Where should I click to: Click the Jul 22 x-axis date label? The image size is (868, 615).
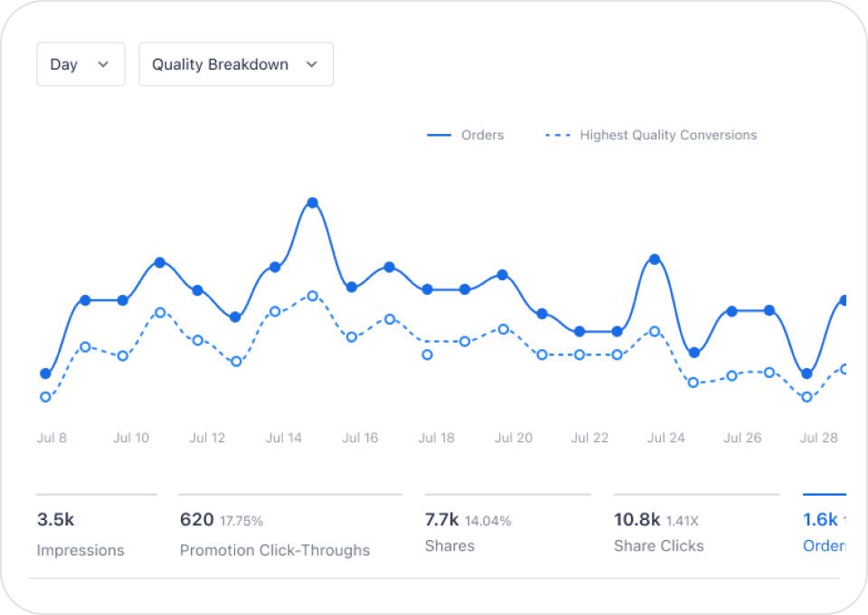tap(590, 438)
